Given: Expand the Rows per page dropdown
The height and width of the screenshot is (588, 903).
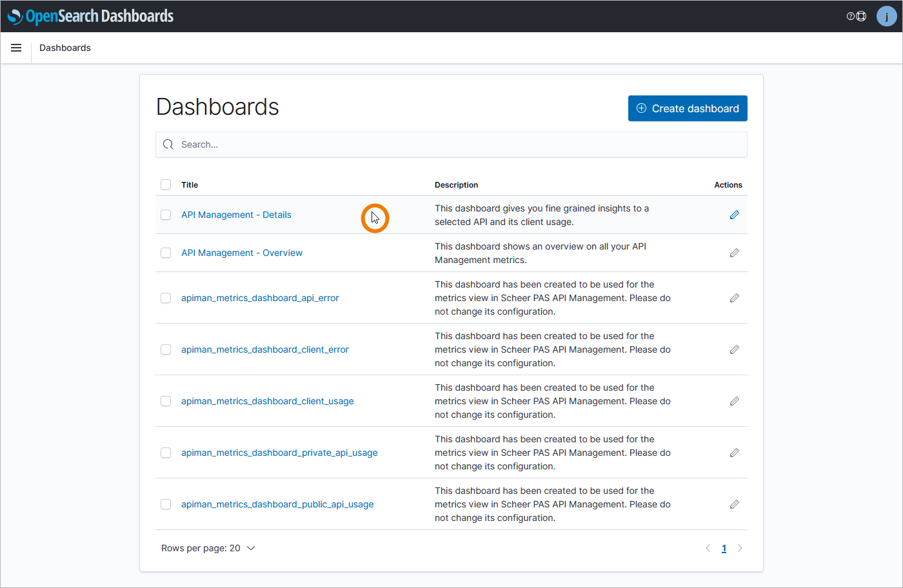Looking at the screenshot, I should [208, 548].
